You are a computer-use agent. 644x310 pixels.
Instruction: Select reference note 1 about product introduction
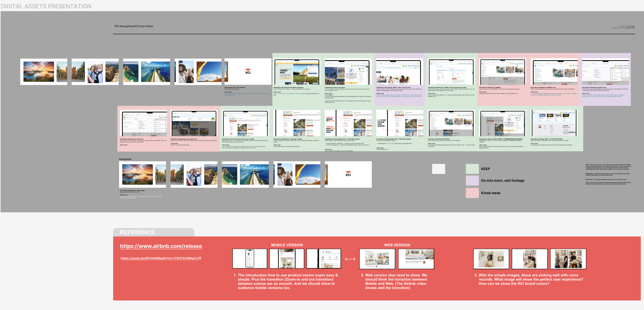tap(286, 281)
